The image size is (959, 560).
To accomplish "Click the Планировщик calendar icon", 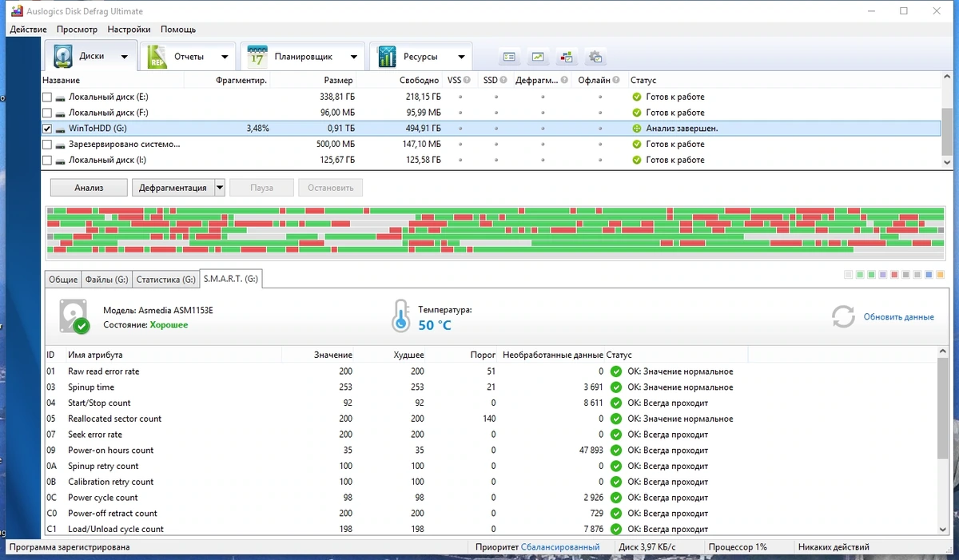I will [257, 57].
